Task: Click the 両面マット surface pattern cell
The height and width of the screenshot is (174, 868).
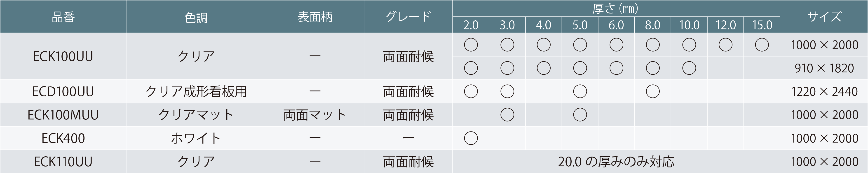Action: pyautogui.click(x=315, y=115)
